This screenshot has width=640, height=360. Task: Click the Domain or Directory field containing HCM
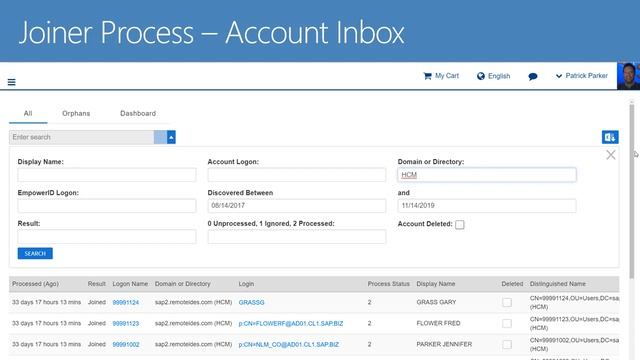[487, 175]
